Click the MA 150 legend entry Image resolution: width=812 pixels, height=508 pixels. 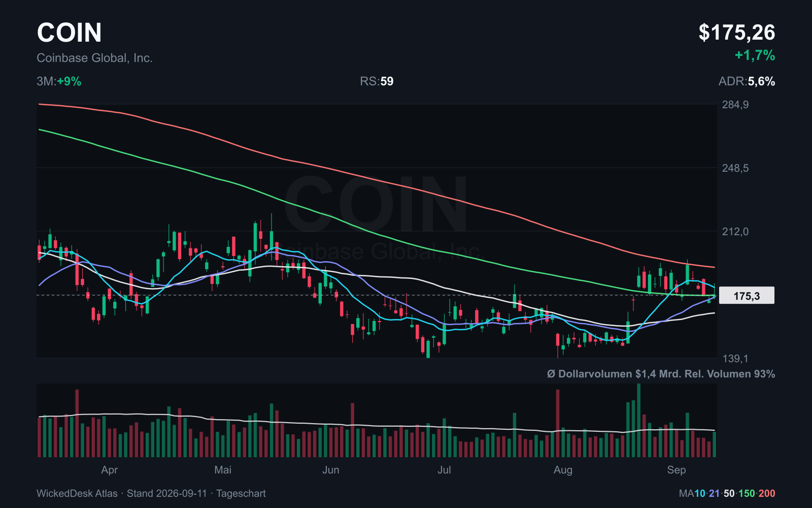[747, 493]
